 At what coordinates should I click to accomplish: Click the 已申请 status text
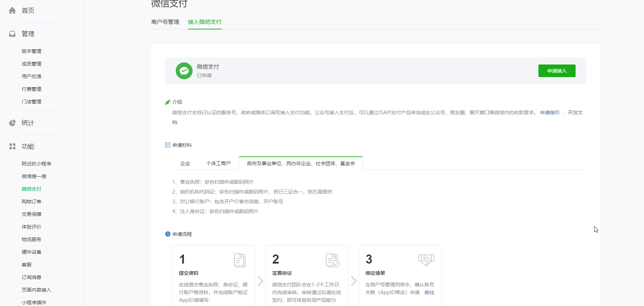pyautogui.click(x=204, y=75)
